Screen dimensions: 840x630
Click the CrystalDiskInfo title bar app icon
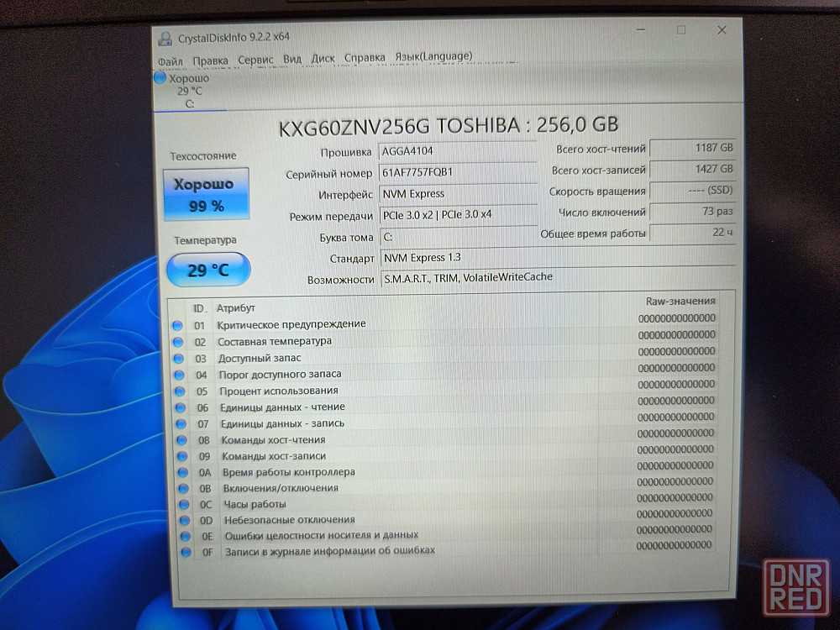[x=165, y=39]
